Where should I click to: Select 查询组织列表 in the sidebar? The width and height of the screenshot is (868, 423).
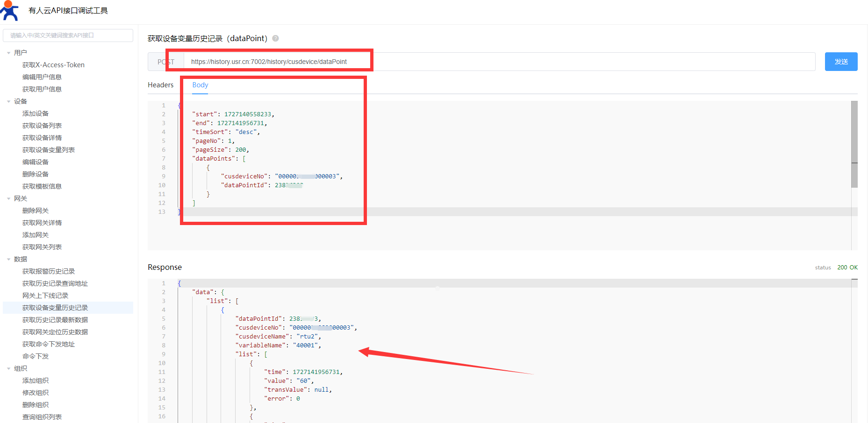pyautogui.click(x=42, y=417)
